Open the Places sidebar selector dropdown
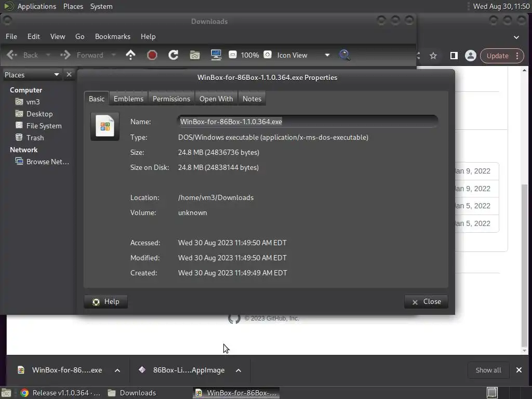The image size is (532, 399). (32, 75)
